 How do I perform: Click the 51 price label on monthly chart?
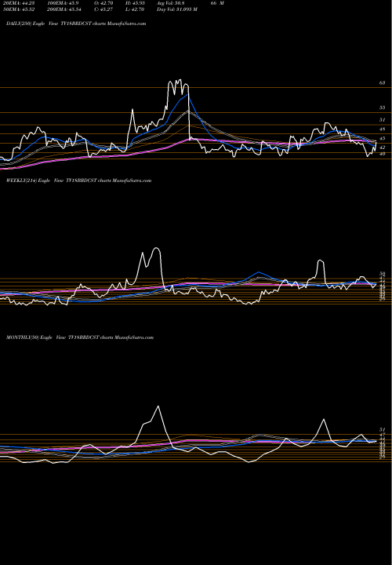point(383,429)
